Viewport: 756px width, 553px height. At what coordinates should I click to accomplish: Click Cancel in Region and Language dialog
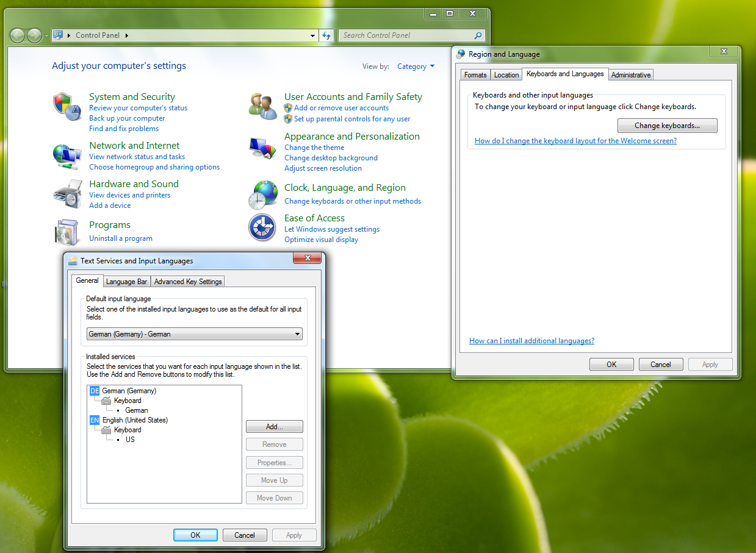661,365
